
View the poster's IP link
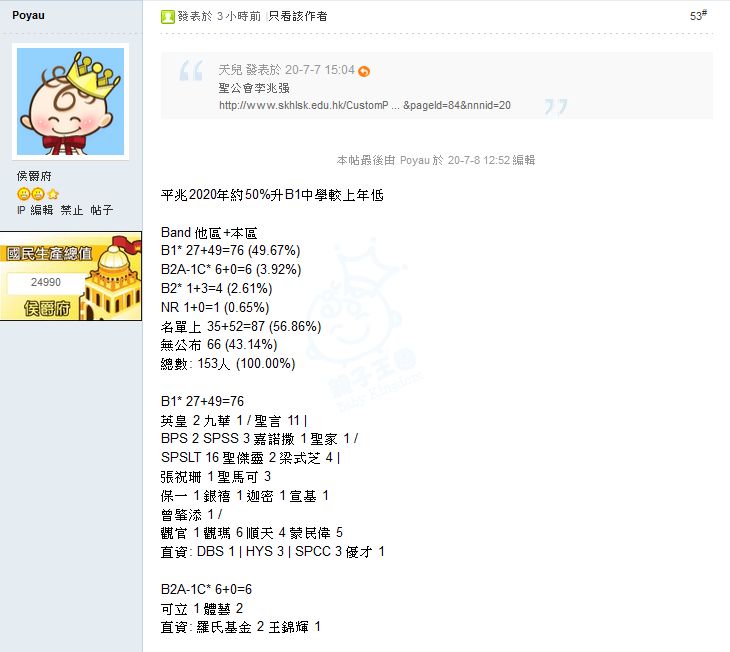[x=21, y=210]
